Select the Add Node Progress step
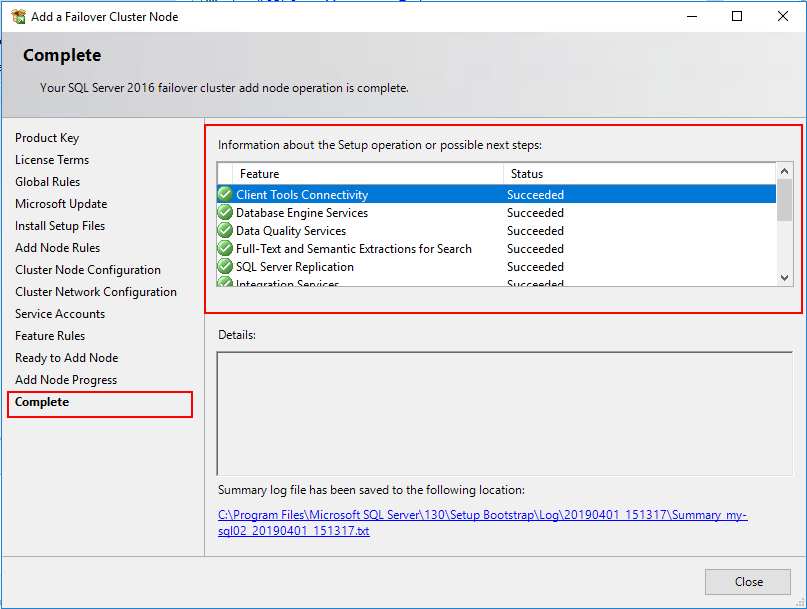The height and width of the screenshot is (609, 807). 66,380
